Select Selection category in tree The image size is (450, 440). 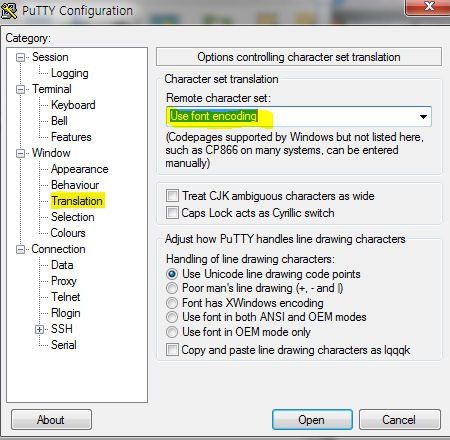[73, 217]
